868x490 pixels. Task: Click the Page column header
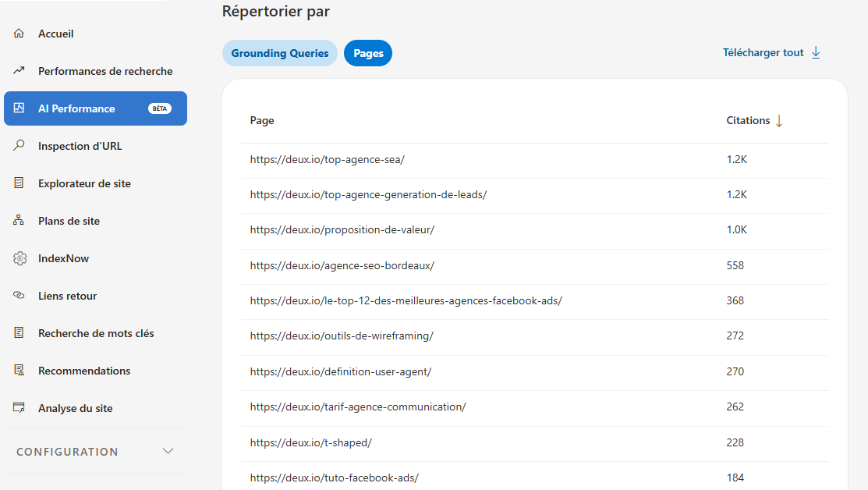pyautogui.click(x=262, y=121)
